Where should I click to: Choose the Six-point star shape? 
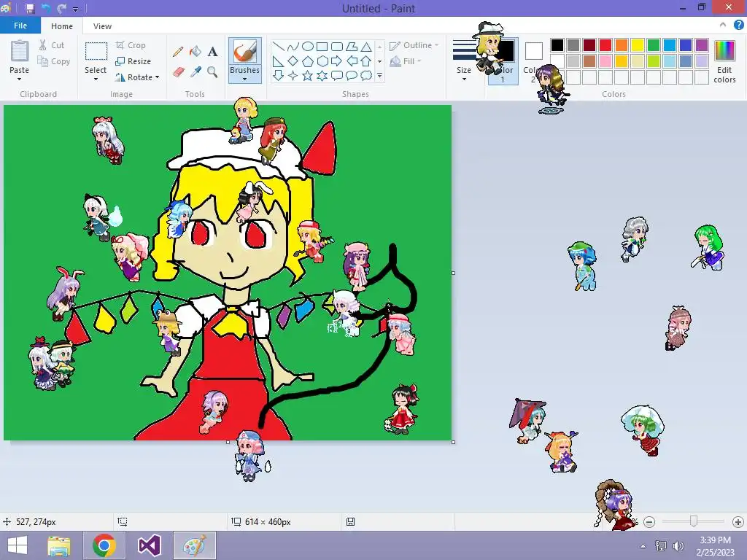[322, 75]
